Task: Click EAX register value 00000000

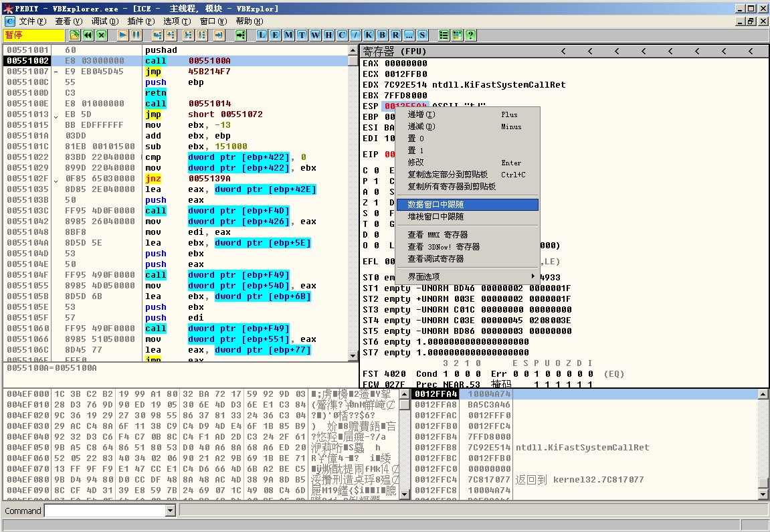Action: [x=405, y=64]
